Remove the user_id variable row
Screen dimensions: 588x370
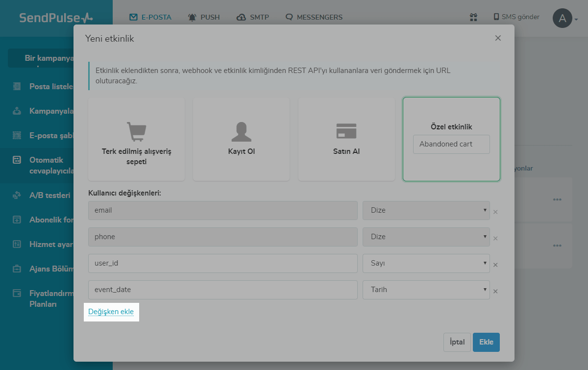point(495,265)
